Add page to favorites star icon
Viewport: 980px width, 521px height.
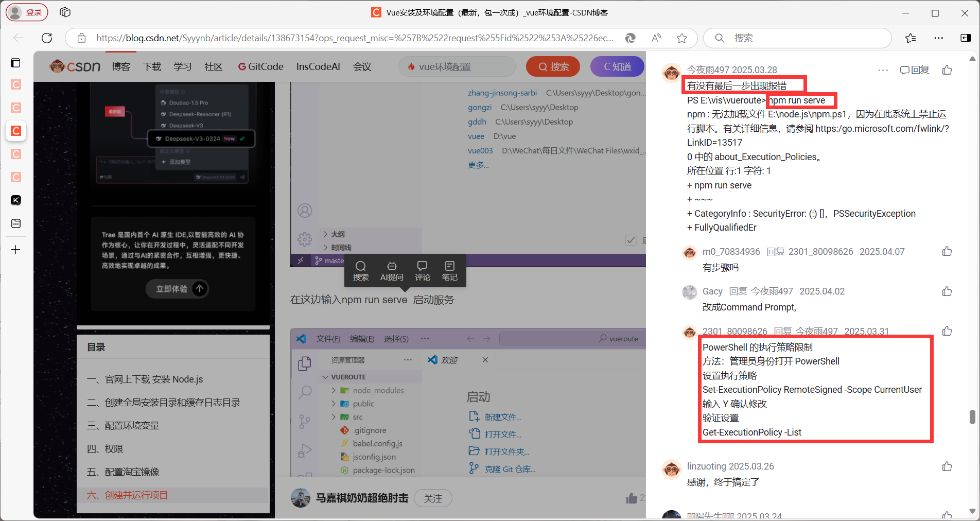coord(682,38)
